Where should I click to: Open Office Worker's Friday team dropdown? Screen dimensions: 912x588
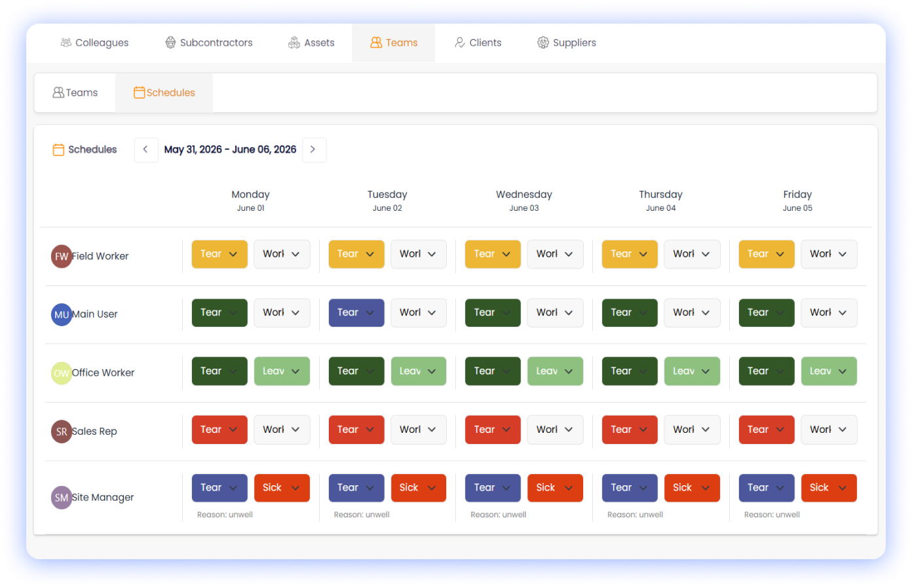point(767,371)
